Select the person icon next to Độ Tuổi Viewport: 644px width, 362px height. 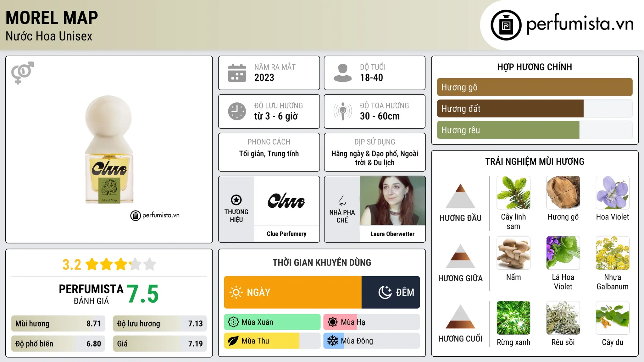(343, 73)
